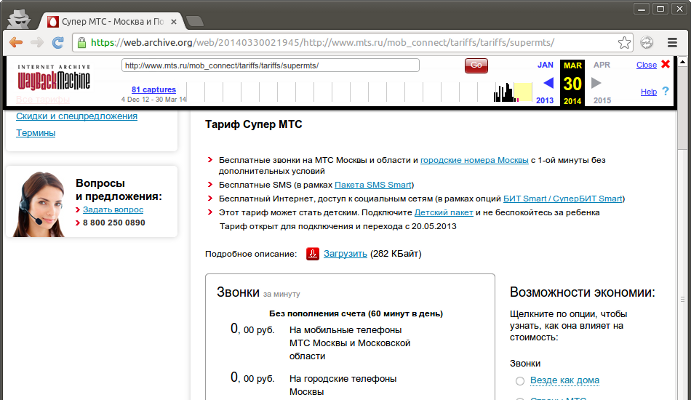Click grayed 2015 year label
This screenshot has width=691, height=400.
(602, 100)
